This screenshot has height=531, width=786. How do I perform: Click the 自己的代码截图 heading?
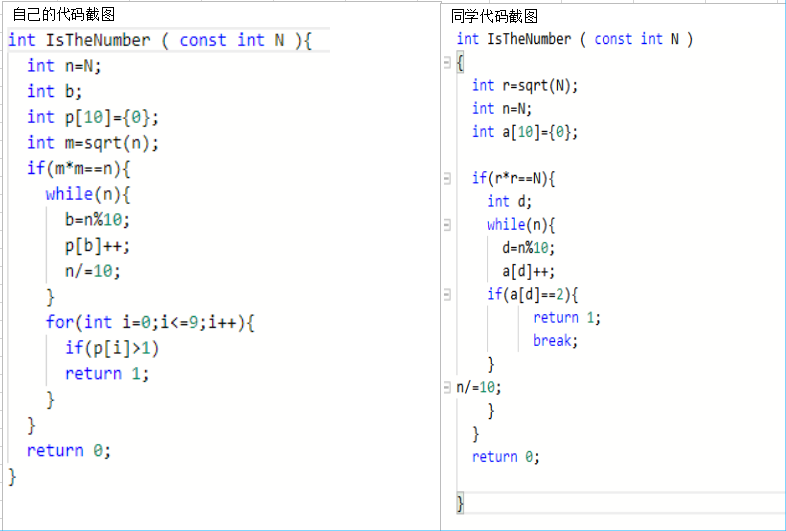64,15
